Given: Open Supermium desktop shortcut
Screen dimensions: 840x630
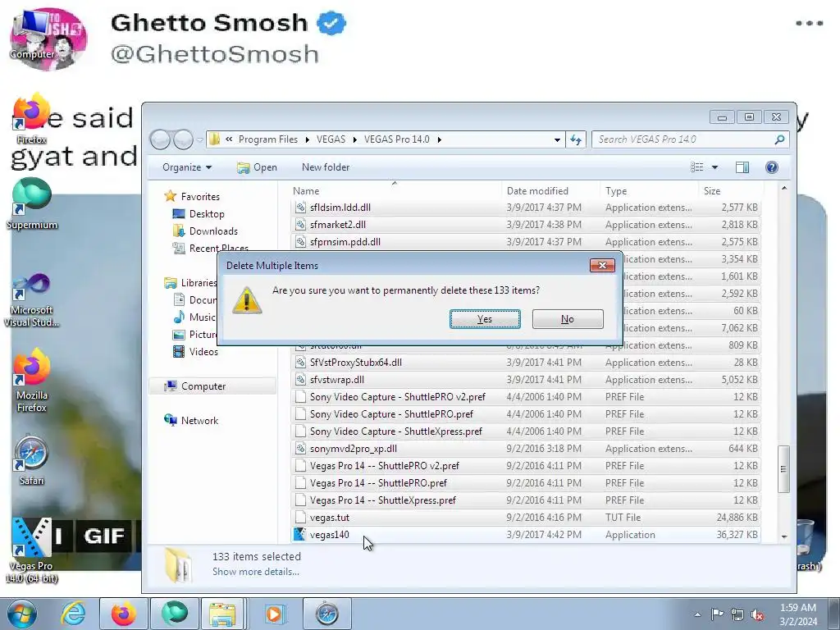Looking at the screenshot, I should pos(32,204).
